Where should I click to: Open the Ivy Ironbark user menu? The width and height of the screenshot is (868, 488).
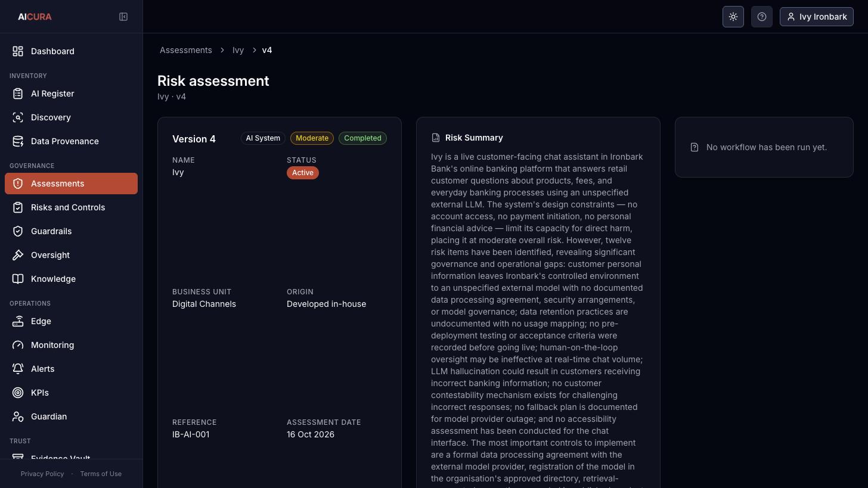(x=817, y=17)
